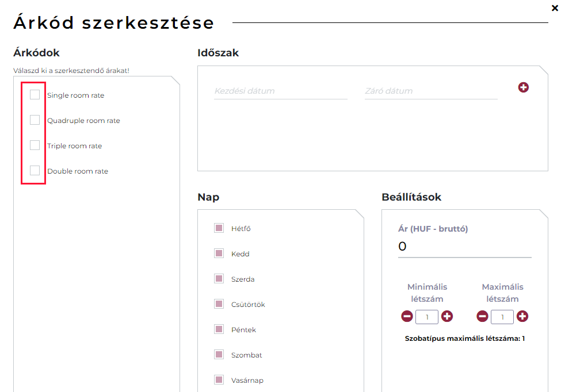
Task: Increase minimum occupancy with plus icon
Action: (447, 316)
